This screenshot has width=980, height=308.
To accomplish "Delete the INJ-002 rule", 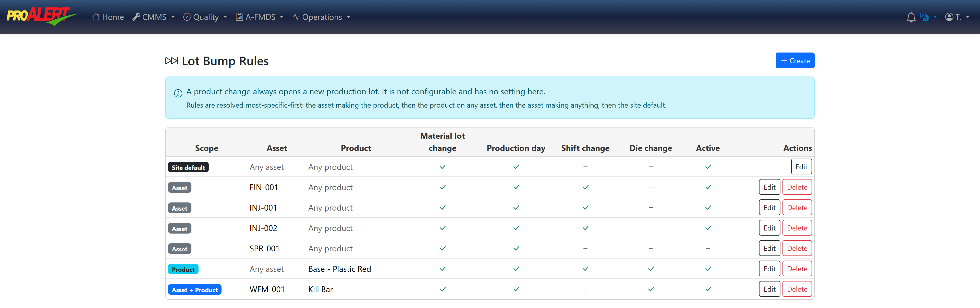I will [x=797, y=228].
